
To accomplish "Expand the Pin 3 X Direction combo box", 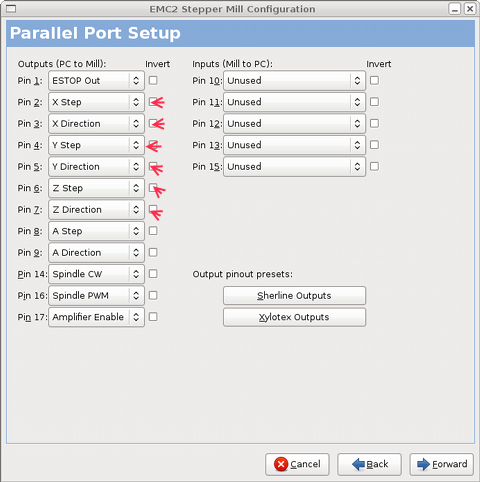I will pos(96,123).
